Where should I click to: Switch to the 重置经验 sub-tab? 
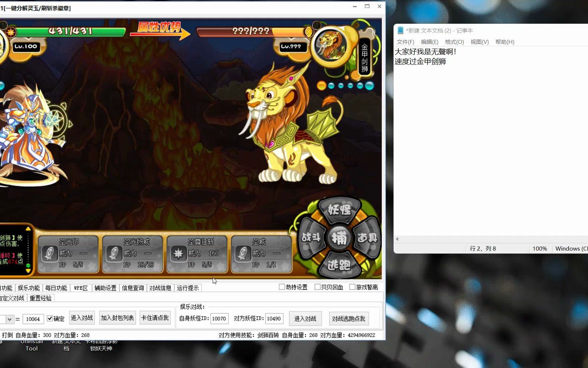pos(41,298)
